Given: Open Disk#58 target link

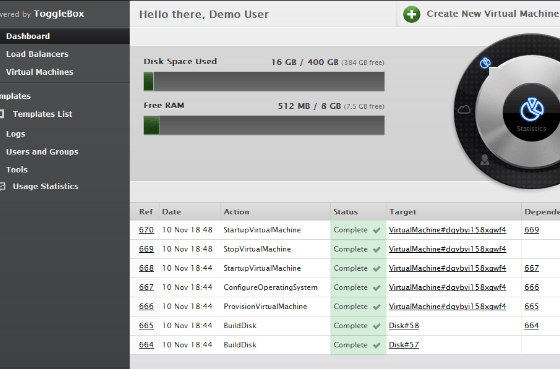Looking at the screenshot, I should click(404, 325).
